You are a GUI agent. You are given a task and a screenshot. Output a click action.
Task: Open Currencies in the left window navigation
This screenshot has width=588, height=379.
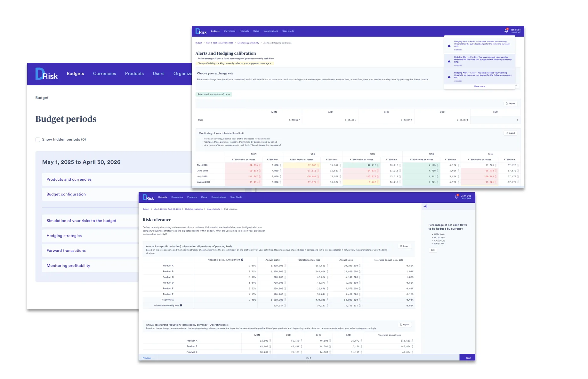[104, 74]
